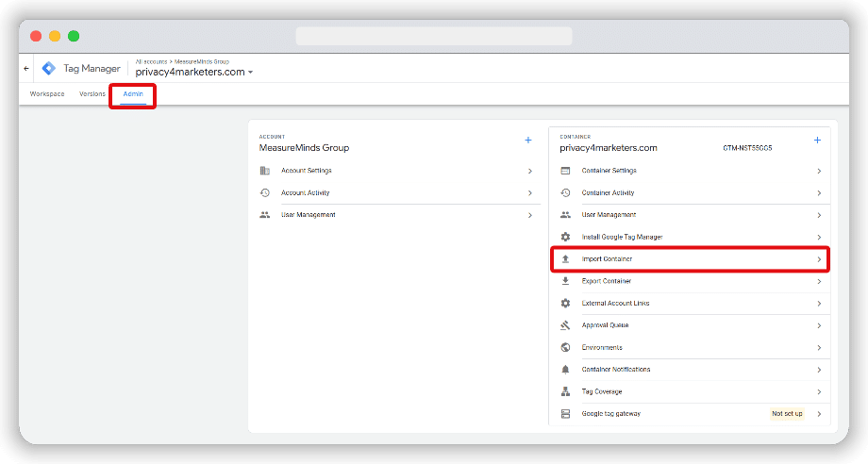Click the Container Notifications bell icon

click(x=565, y=370)
